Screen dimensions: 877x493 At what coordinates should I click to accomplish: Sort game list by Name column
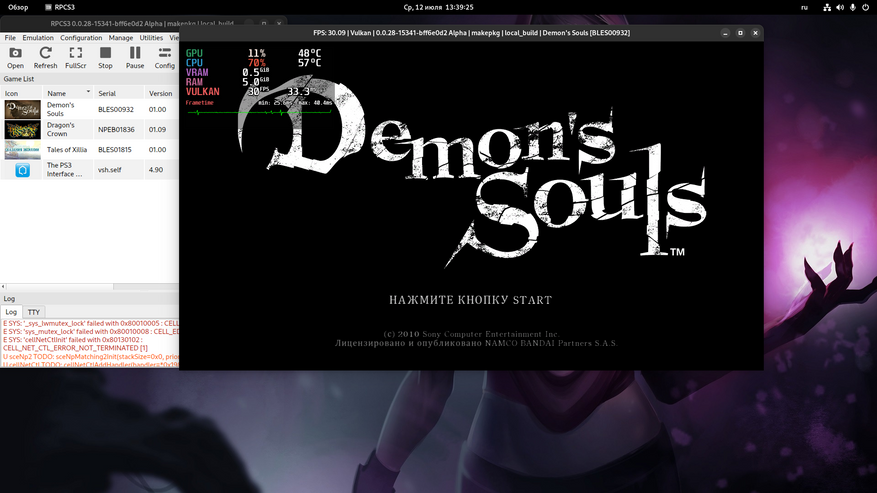tap(68, 93)
